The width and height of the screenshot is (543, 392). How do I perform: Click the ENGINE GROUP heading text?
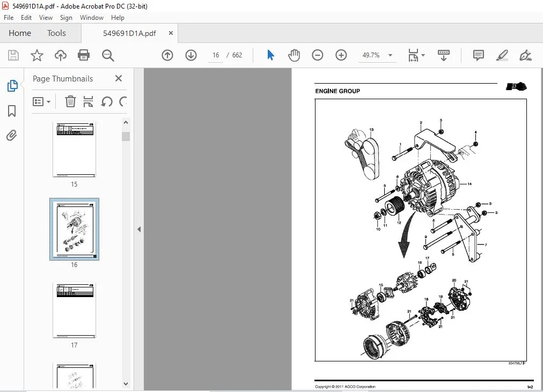pos(337,91)
